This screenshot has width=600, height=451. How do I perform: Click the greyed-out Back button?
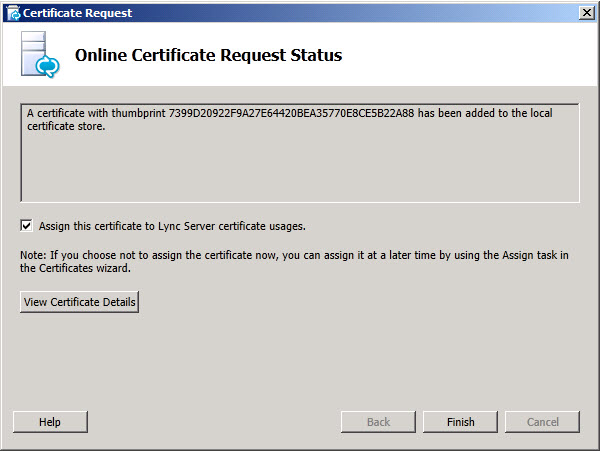(x=378, y=422)
